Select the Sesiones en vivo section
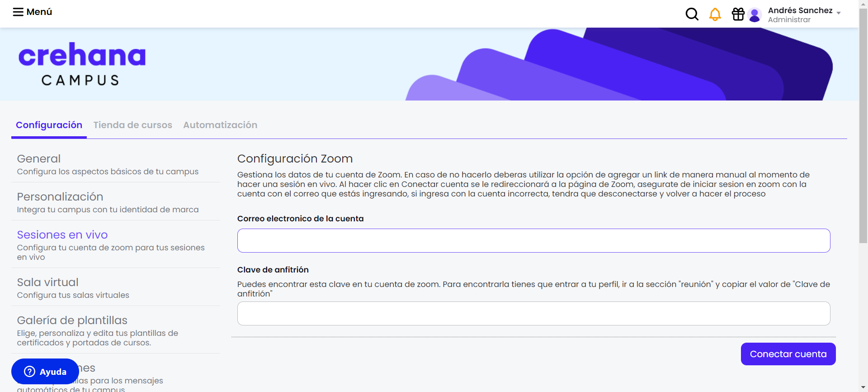This screenshot has width=868, height=392. pyautogui.click(x=116, y=245)
